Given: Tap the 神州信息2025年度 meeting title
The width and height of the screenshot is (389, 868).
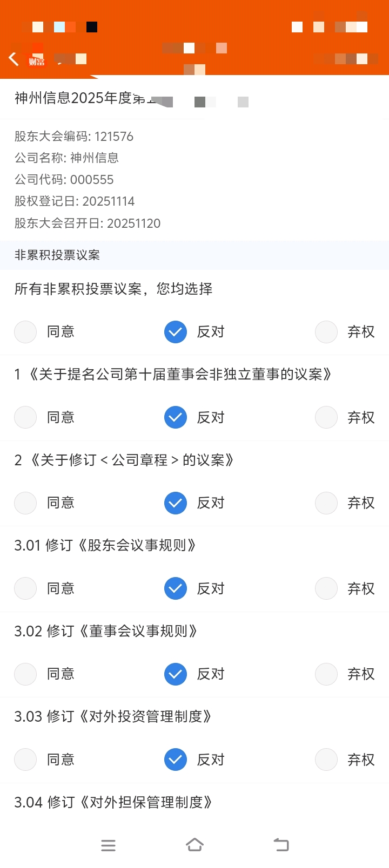Looking at the screenshot, I should (x=81, y=98).
